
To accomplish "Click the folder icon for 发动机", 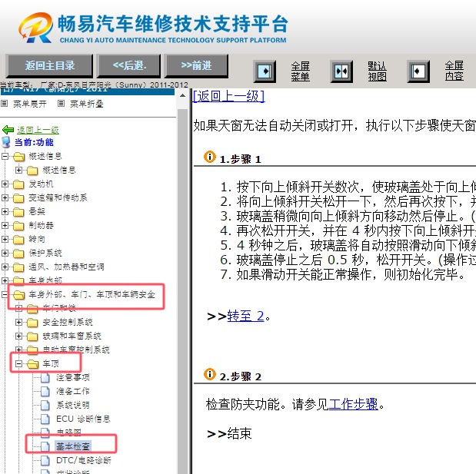I will coord(18,184).
